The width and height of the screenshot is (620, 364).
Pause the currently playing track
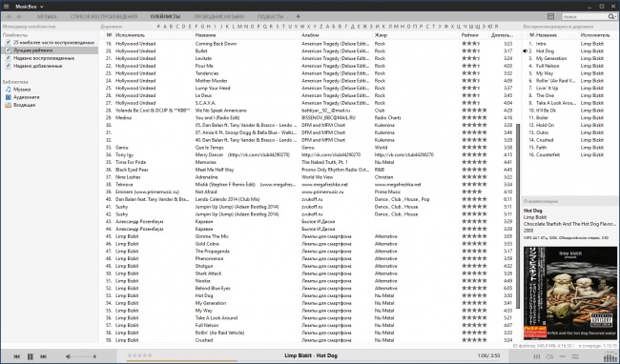click(31, 356)
